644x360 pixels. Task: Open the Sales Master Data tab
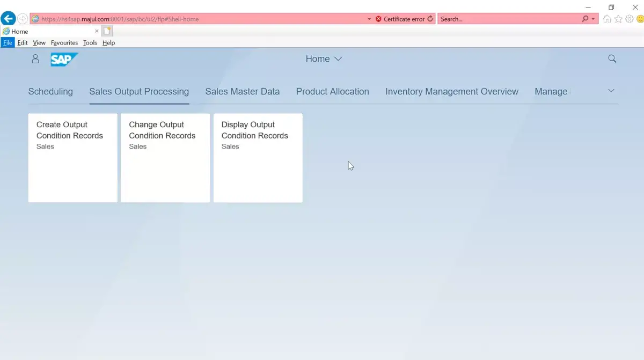(x=243, y=92)
